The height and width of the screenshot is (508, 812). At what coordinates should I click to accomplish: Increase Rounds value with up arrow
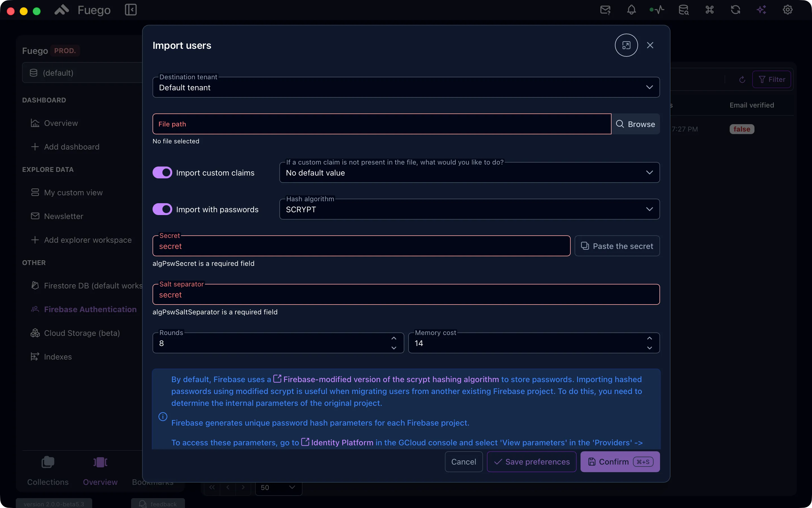(394, 338)
